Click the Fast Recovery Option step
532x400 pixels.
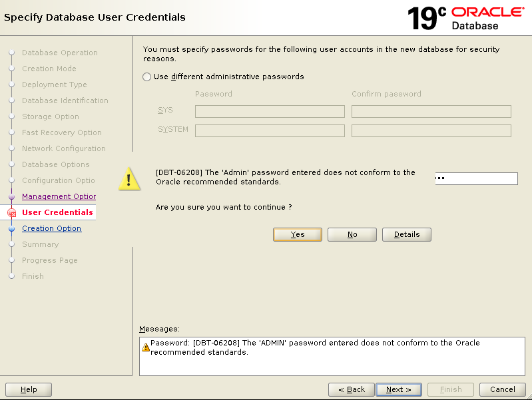[x=62, y=132]
